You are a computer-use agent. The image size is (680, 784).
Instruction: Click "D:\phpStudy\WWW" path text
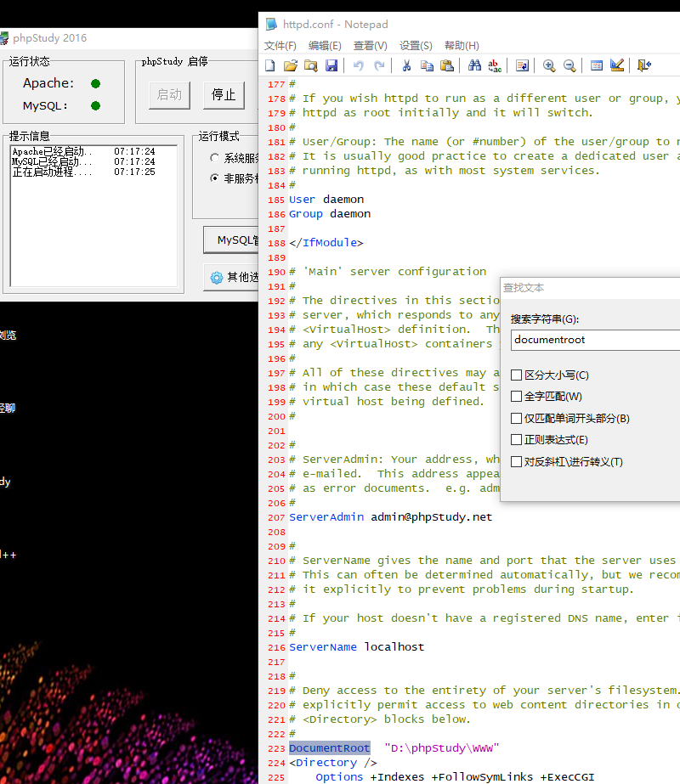point(441,748)
